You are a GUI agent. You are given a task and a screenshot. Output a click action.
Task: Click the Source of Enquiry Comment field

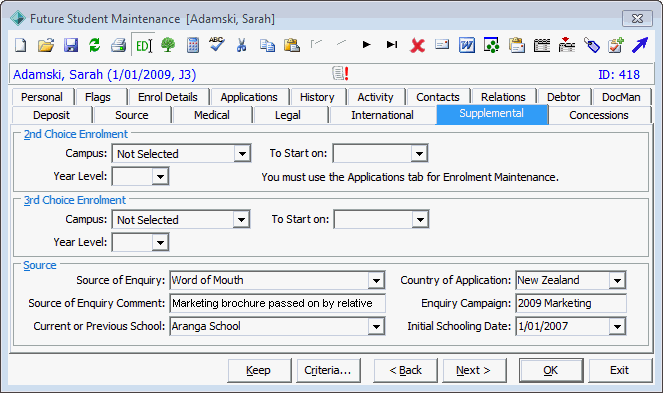277,303
